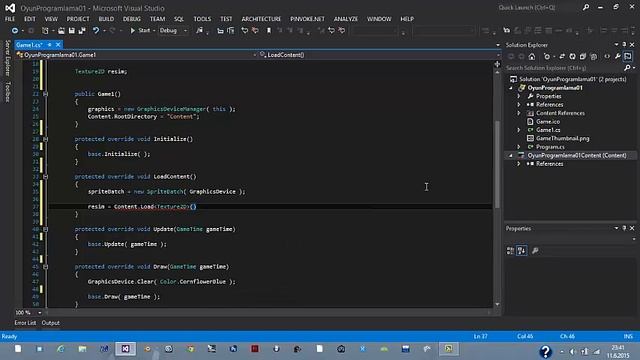Click Sync with Active Document icon
Viewport: 640px width, 360px height.
click(x=562, y=57)
